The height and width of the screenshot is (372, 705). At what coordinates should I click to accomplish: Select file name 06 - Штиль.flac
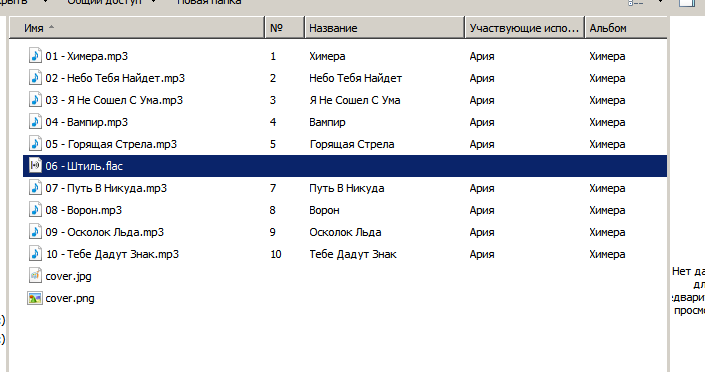84,166
